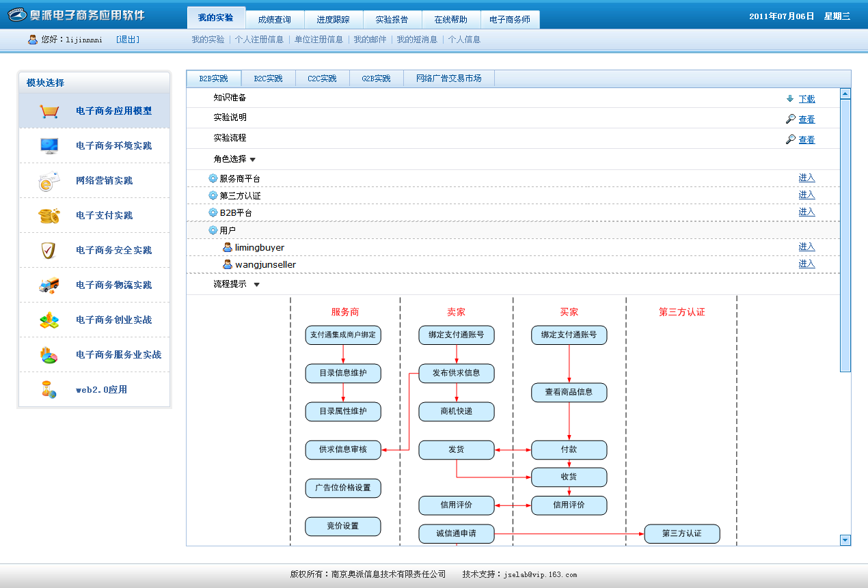
Task: Enter the 服务商平台 role via 进入
Action: coord(806,178)
